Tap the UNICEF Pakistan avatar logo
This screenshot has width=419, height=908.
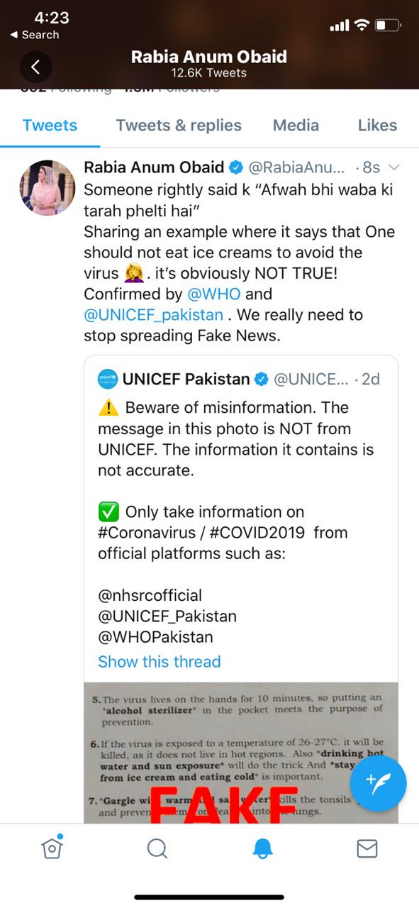(x=108, y=379)
